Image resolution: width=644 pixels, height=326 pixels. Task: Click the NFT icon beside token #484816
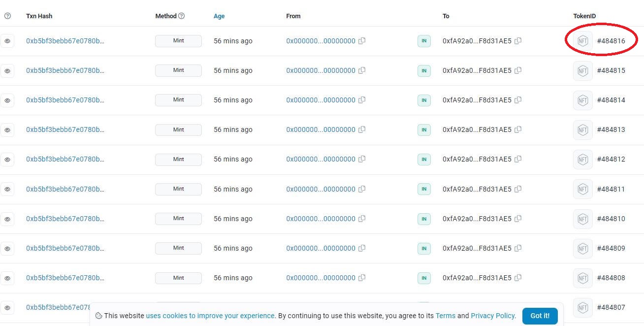[x=582, y=41]
